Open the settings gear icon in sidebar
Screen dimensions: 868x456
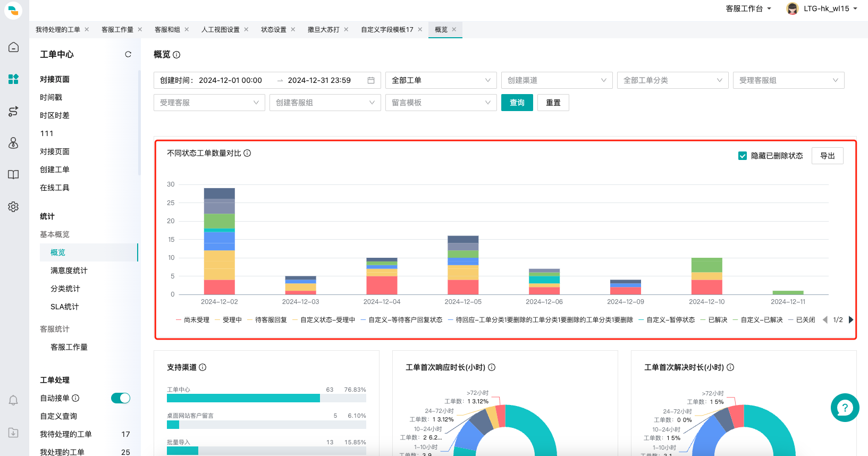13,207
